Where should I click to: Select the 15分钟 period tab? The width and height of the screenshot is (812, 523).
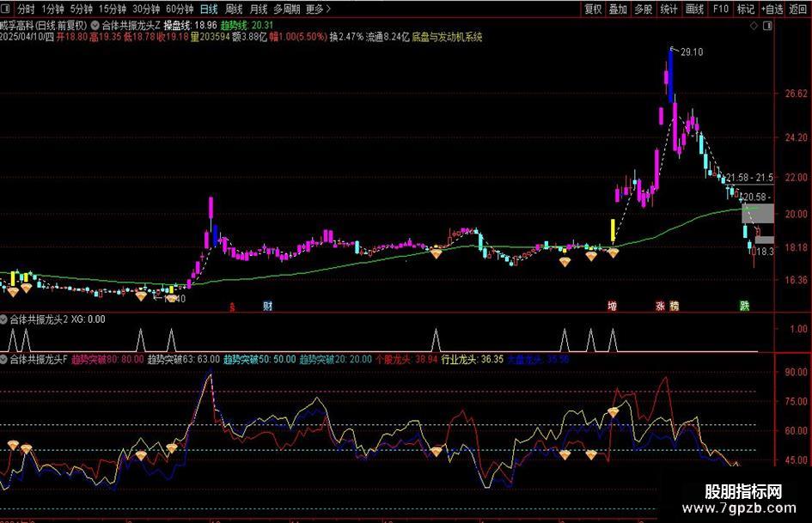(113, 9)
